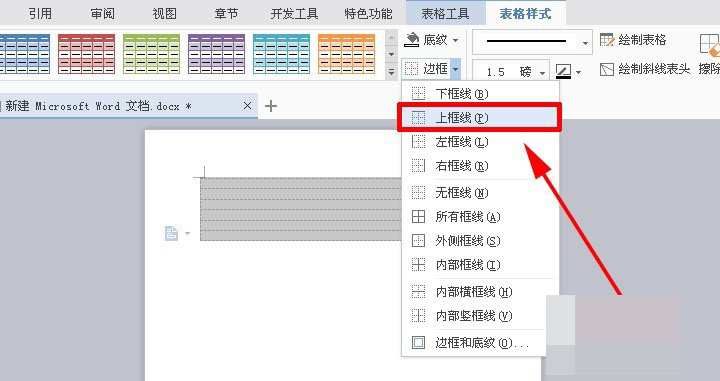The height and width of the screenshot is (381, 720).
Task: Expand the full table style gallery
Action: pyautogui.click(x=391, y=72)
